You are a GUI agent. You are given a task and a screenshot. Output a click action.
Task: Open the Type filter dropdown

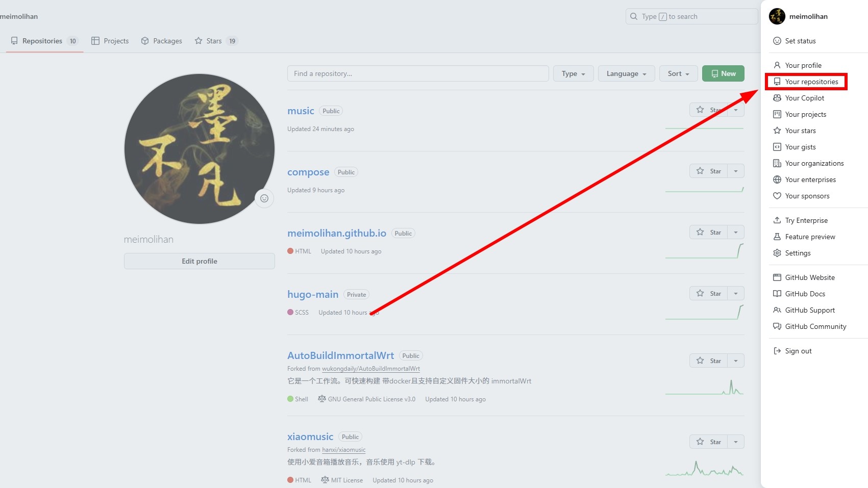tap(573, 73)
